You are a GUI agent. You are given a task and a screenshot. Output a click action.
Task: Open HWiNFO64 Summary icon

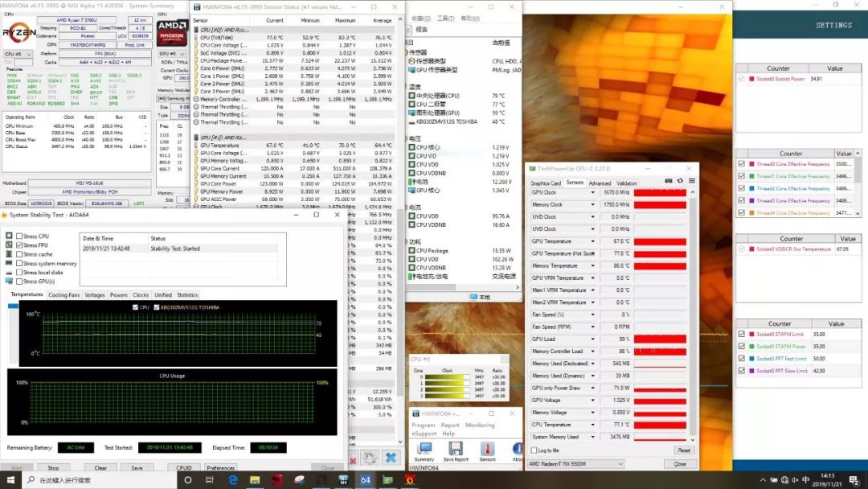(x=424, y=448)
